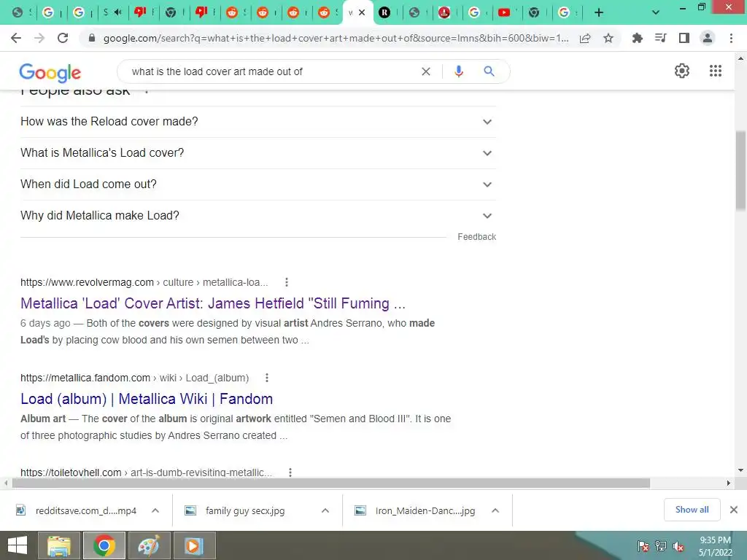This screenshot has height=560, width=747.
Task: Expand "Why did Metallica make Load?" question
Action: pyautogui.click(x=258, y=216)
